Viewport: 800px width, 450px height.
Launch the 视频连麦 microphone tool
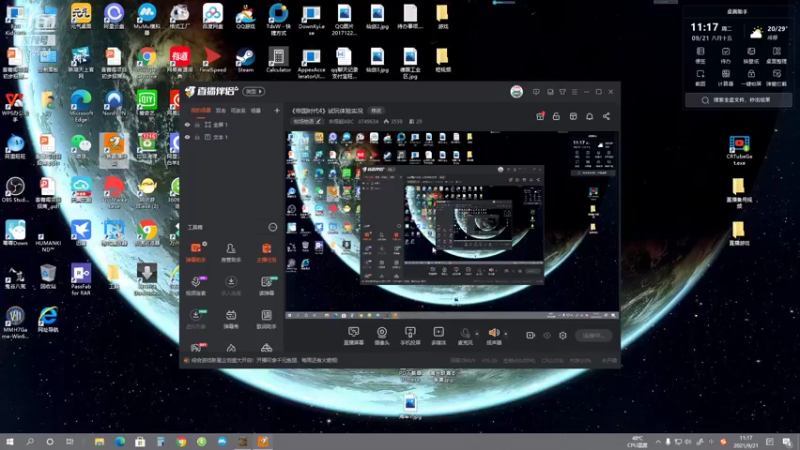tap(196, 286)
